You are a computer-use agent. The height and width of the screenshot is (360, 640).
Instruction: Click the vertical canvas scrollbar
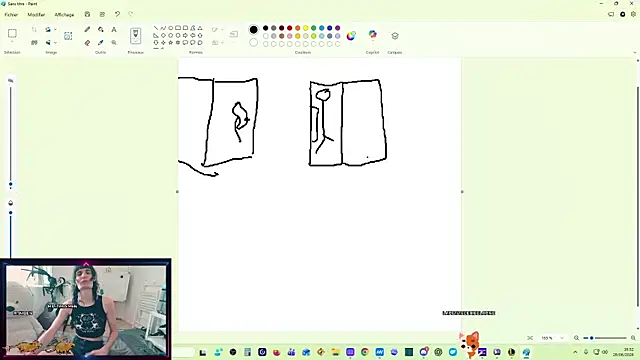pos(638,196)
